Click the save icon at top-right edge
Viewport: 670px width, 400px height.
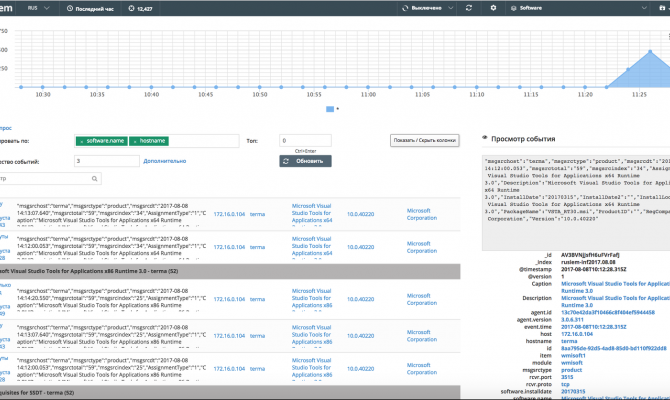pos(662,8)
